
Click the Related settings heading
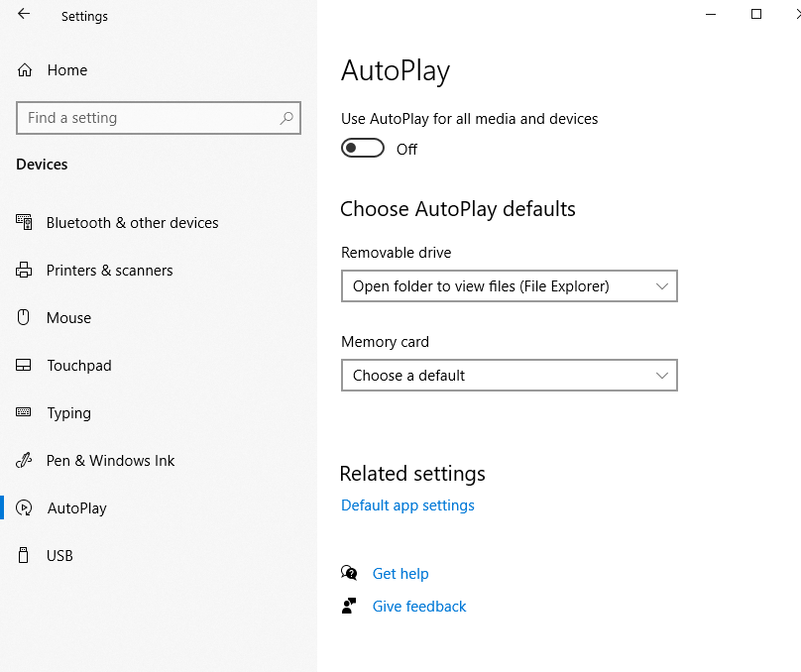[x=412, y=474]
